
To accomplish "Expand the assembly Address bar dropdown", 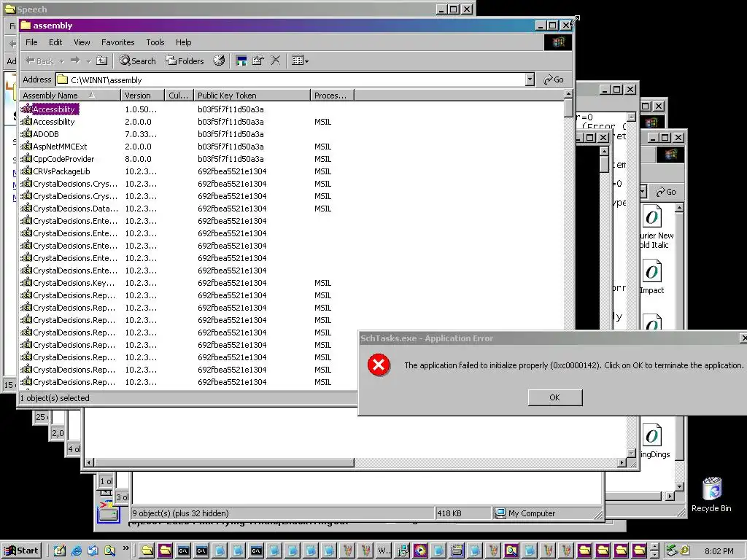I will [x=530, y=79].
